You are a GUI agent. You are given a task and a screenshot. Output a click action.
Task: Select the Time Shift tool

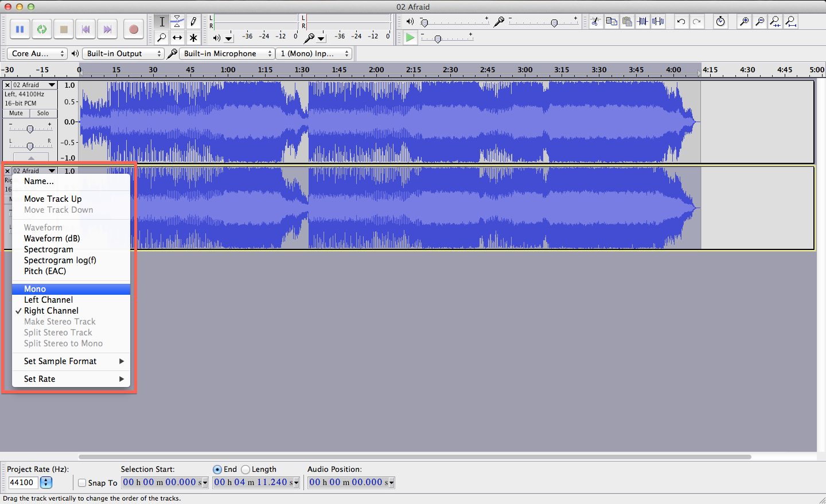[177, 38]
